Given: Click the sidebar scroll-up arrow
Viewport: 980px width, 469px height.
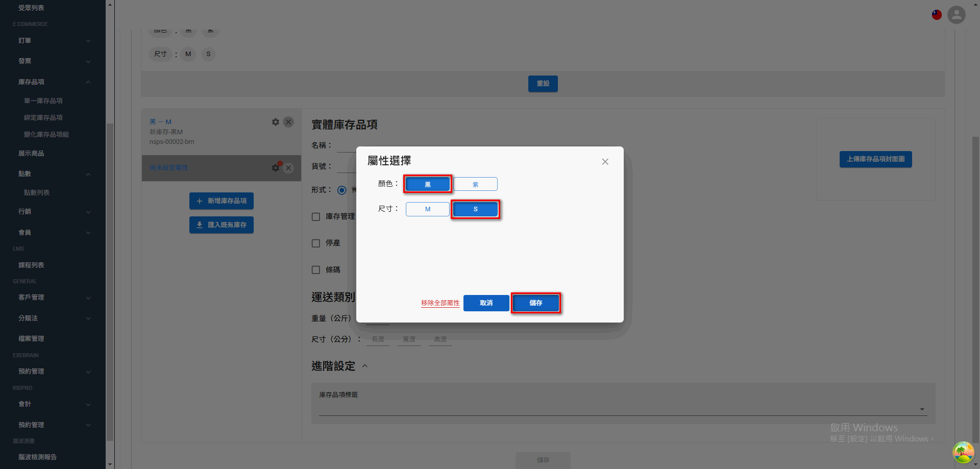Looking at the screenshot, I should [x=110, y=4].
